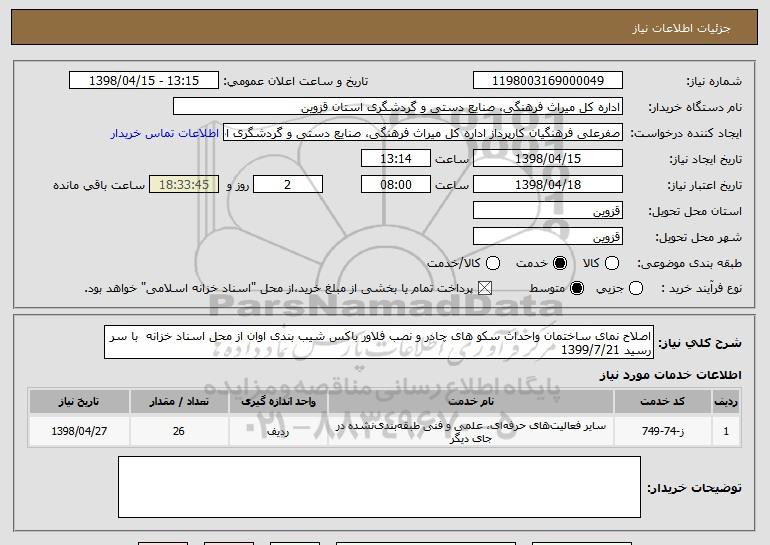Click the quantity cell 26

pos(179,431)
